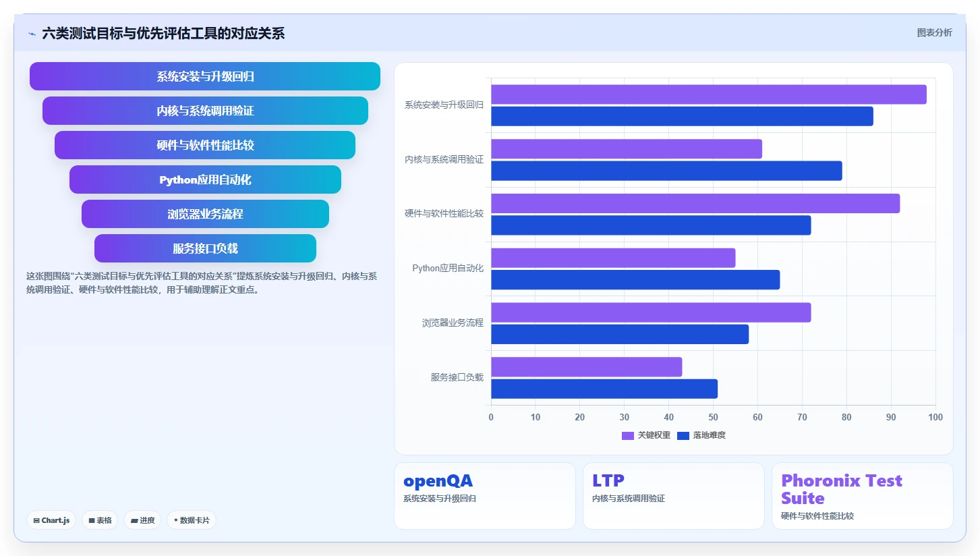Click the purple bar for Python应用自动化
980x556 pixels.
(x=613, y=258)
